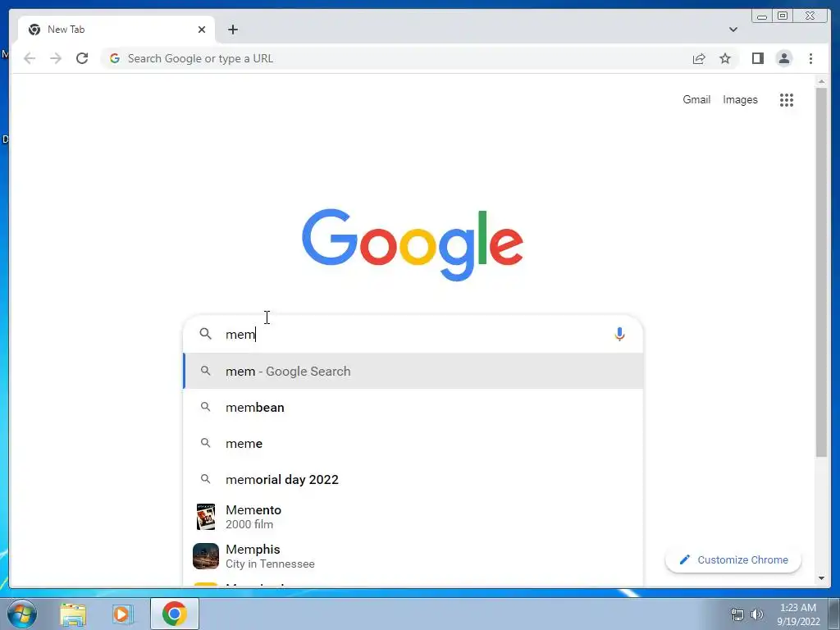This screenshot has width=840, height=630.
Task: Click the Google logo
Action: click(x=413, y=244)
